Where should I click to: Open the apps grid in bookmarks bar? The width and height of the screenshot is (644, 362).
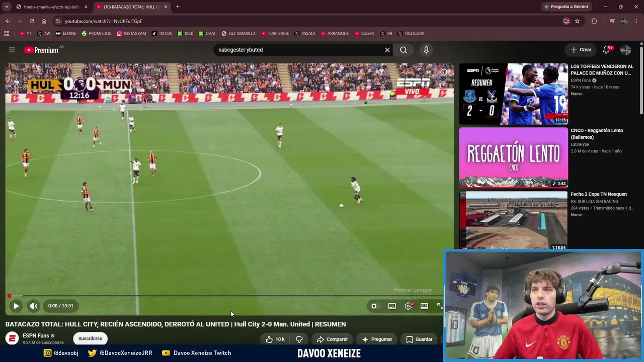[7, 34]
